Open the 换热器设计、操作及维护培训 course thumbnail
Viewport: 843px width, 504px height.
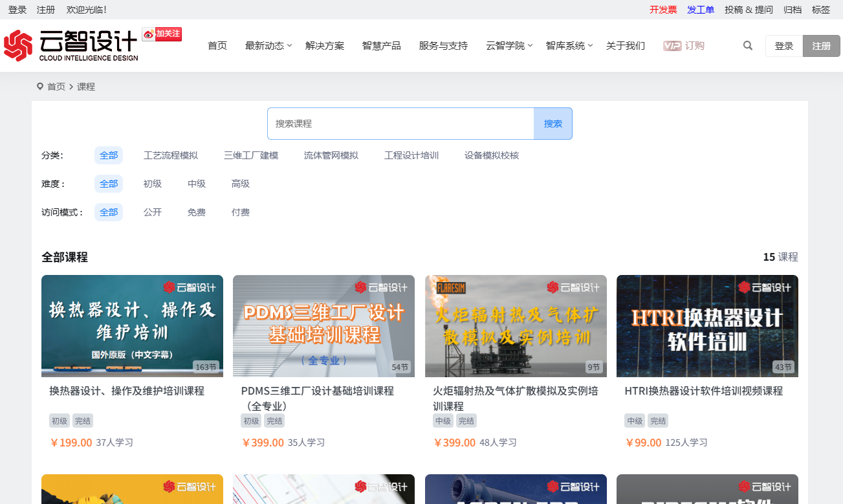(x=132, y=326)
